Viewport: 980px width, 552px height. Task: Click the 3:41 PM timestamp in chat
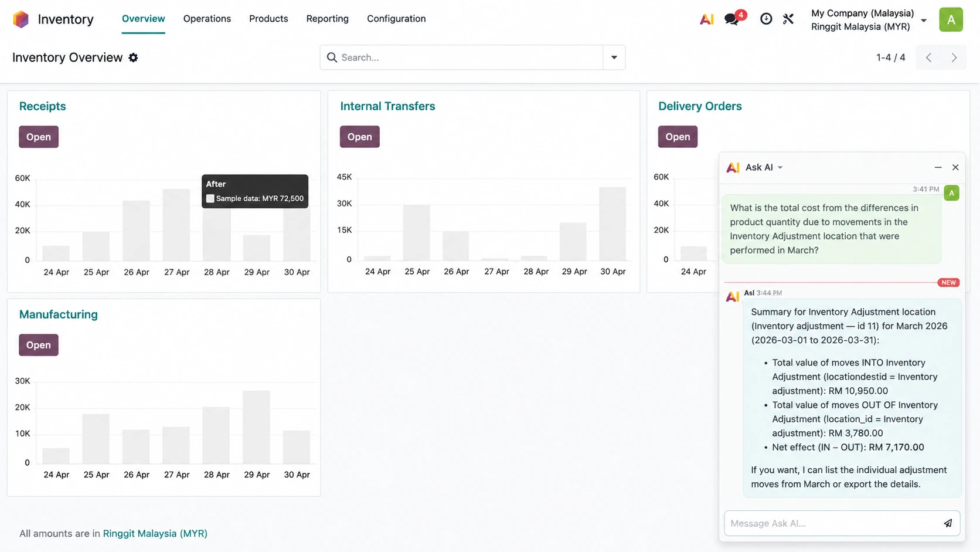click(x=926, y=189)
